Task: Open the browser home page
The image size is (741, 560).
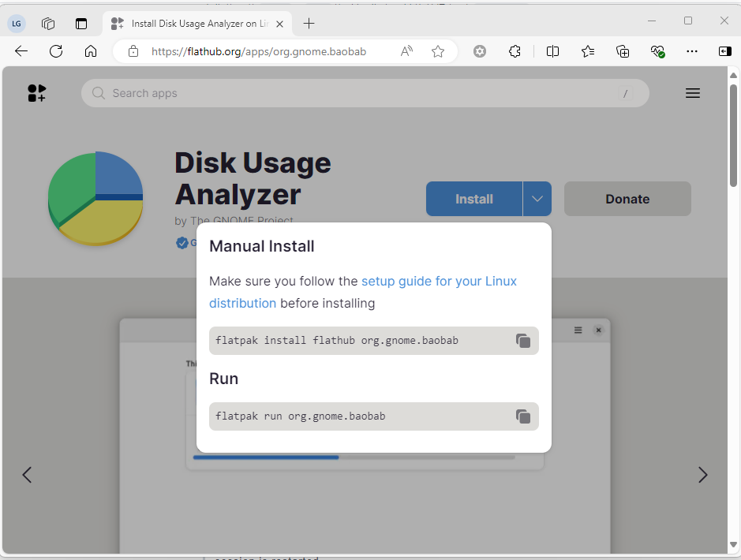Action: (x=91, y=51)
